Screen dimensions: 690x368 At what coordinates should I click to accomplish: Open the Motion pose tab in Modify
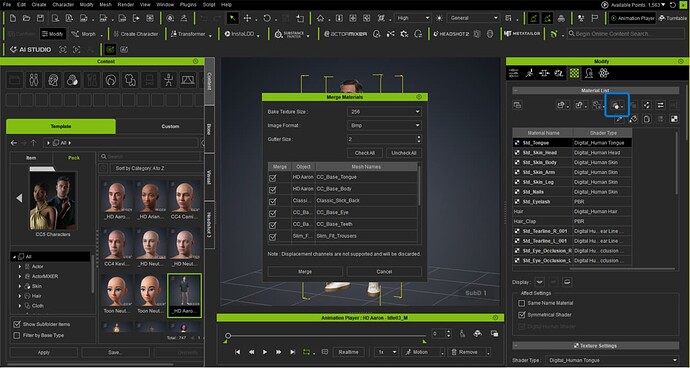coord(529,73)
